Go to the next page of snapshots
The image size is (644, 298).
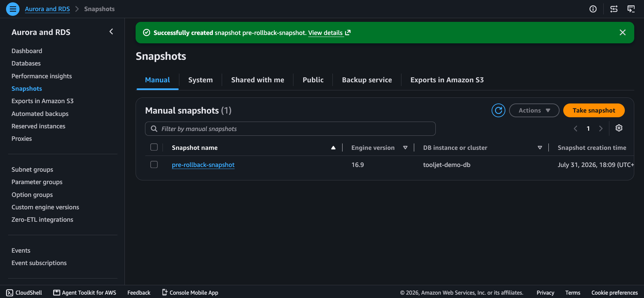tap(601, 128)
